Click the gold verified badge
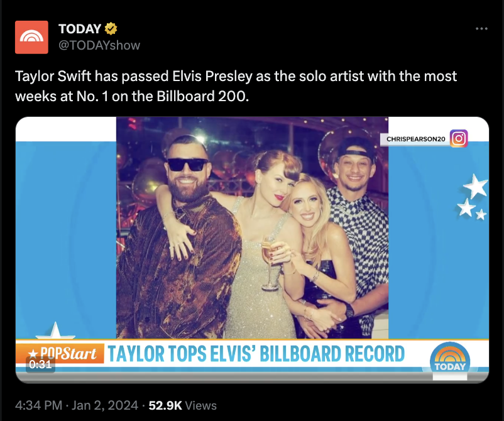 point(111,29)
